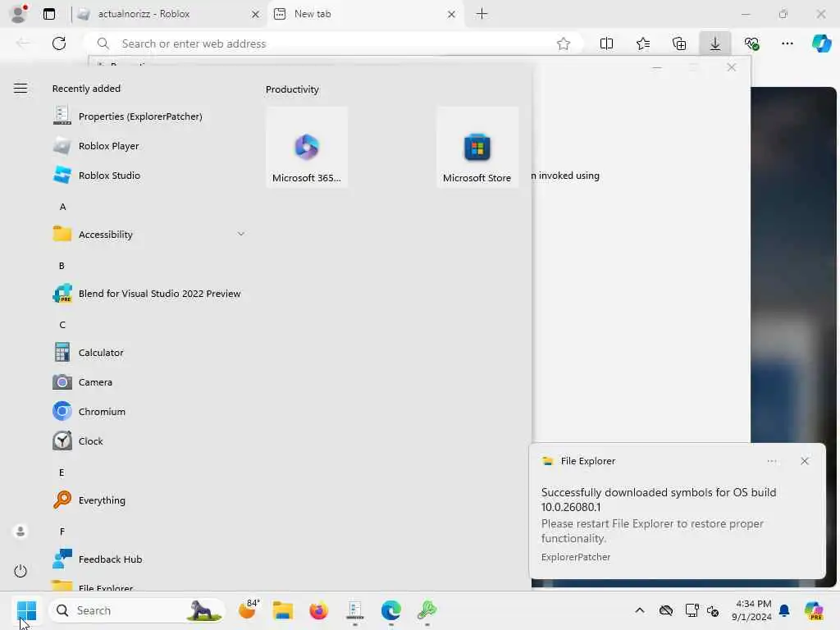The image size is (840, 630).
Task: Click the Successfully downloaded symbols notification text
Action: [659, 500]
